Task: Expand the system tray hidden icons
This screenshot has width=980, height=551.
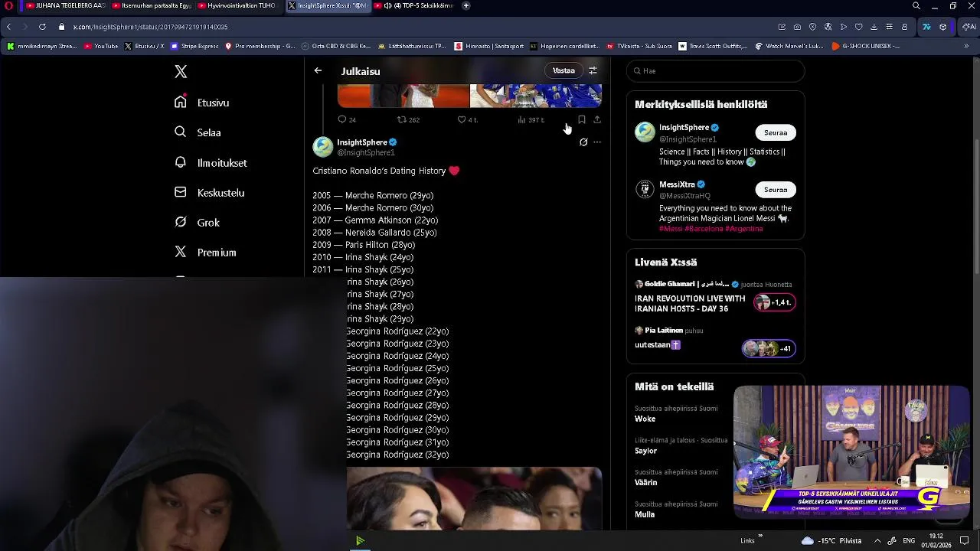Action: (x=877, y=540)
